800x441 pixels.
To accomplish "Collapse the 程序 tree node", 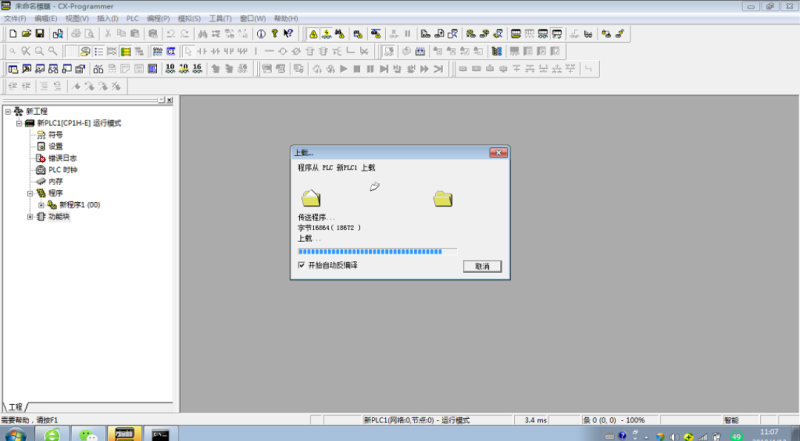I will (30, 193).
